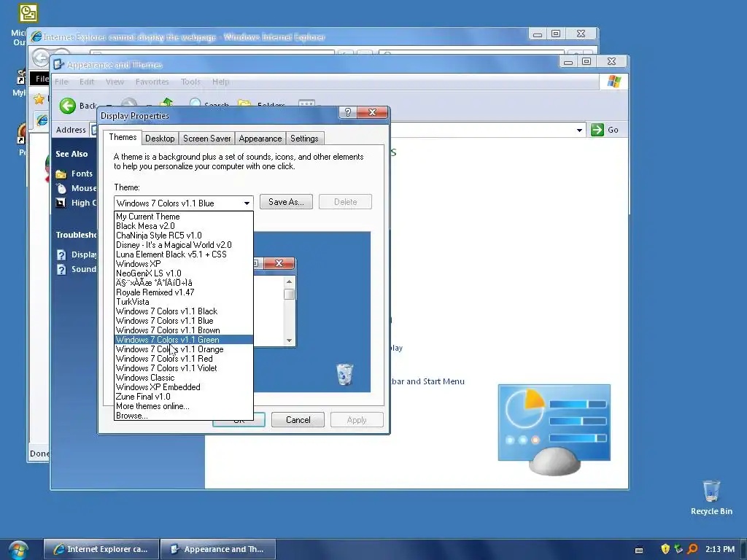Choose Browse... in theme list

click(183, 415)
